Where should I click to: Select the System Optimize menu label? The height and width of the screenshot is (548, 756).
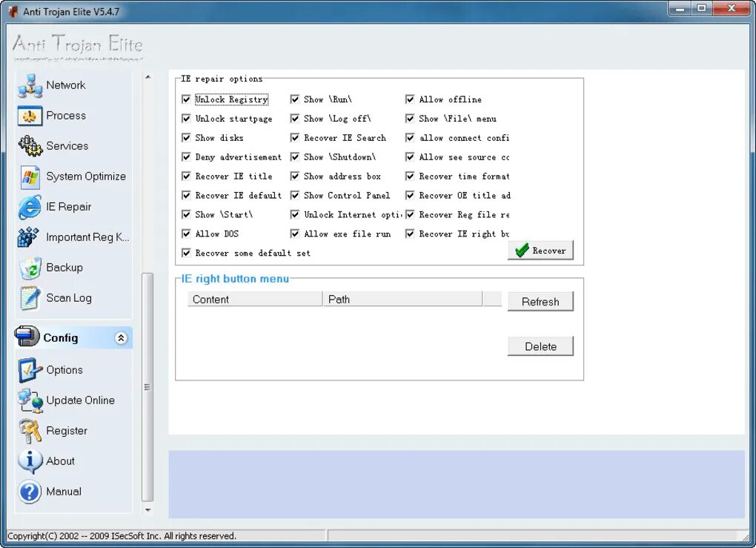[x=86, y=176]
